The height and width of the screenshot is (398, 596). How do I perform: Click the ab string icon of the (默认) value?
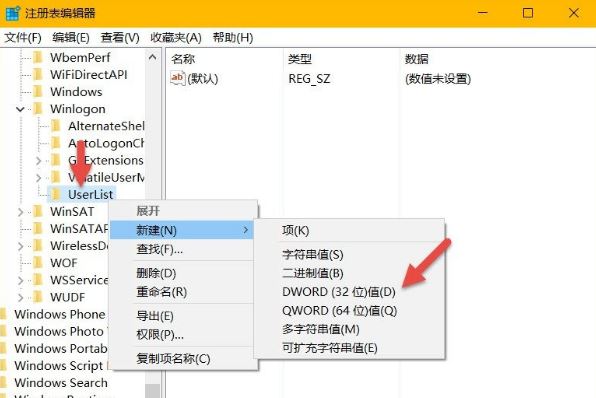click(178, 78)
